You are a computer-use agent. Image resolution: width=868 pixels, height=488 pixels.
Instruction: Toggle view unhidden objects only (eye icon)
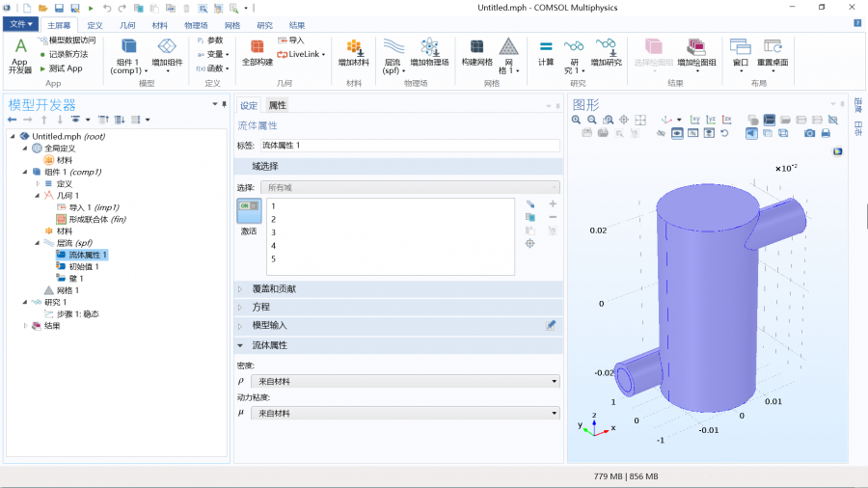click(x=677, y=133)
